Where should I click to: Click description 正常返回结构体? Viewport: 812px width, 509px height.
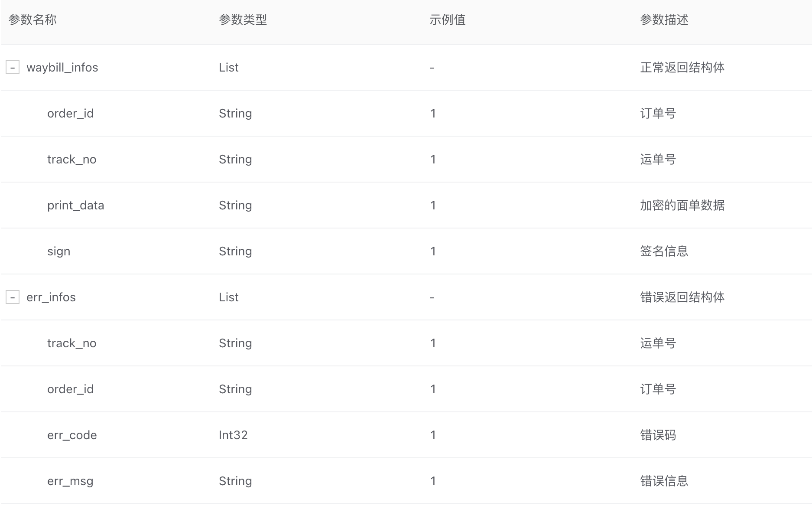click(x=682, y=68)
